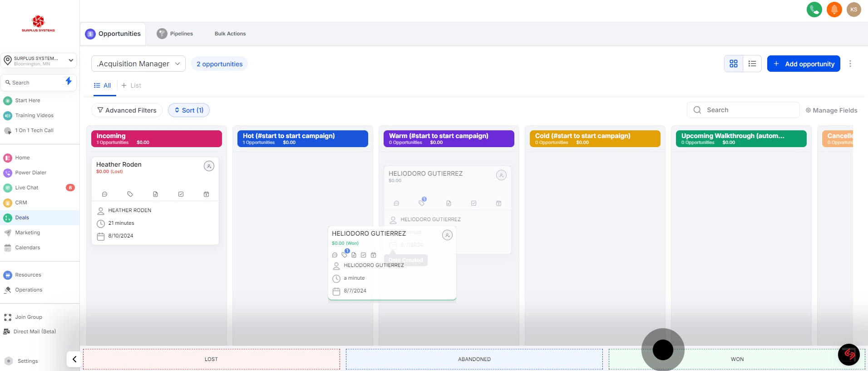Open Advanced Filters

127,110
